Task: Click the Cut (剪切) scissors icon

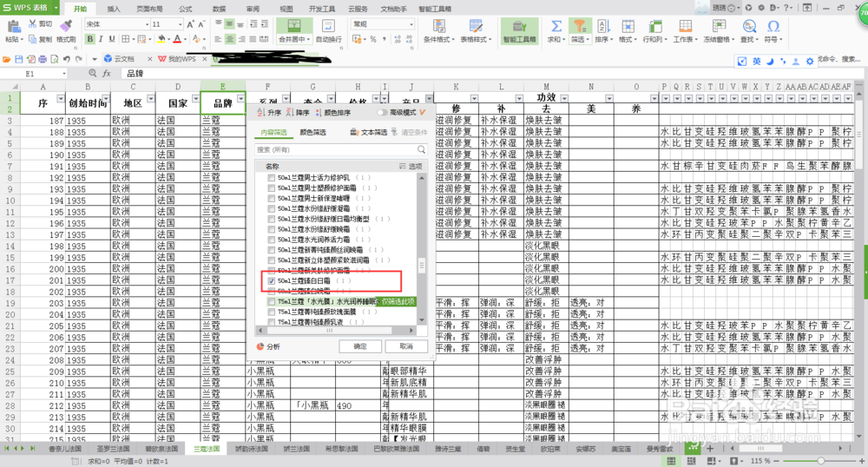Action: pos(33,23)
